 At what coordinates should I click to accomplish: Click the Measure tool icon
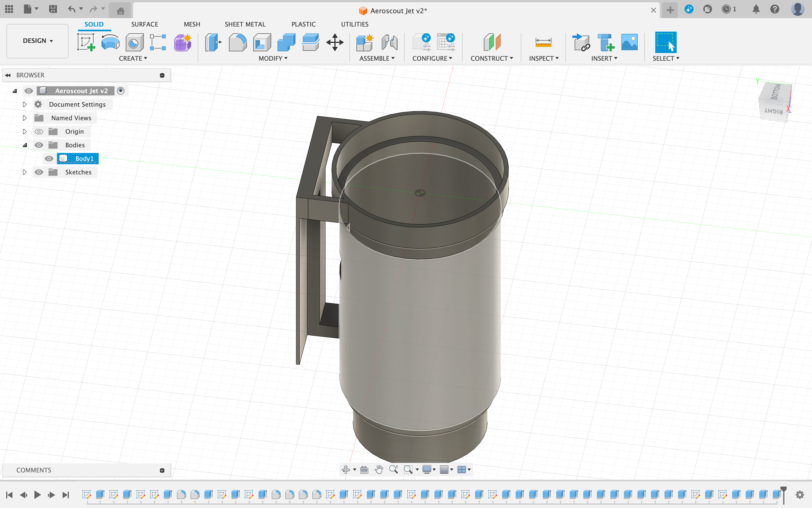click(543, 42)
